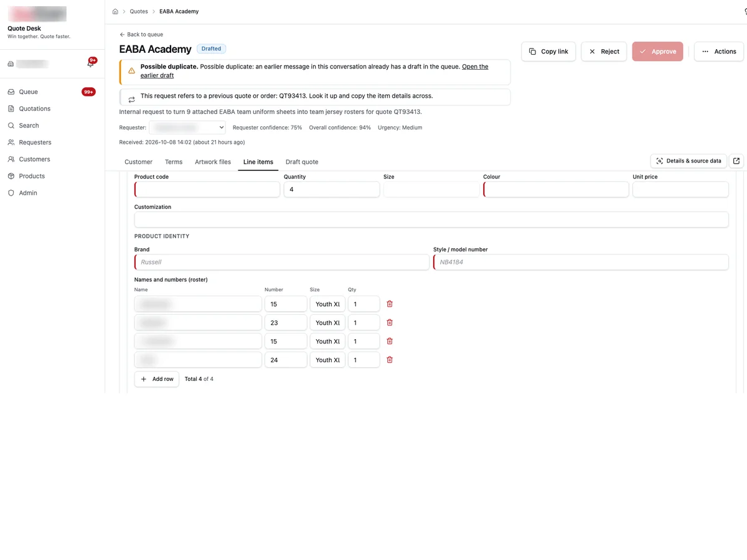Go back to queue

[x=141, y=34]
